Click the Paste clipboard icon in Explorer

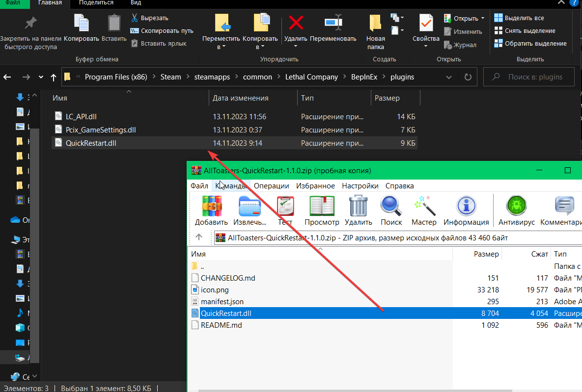[114, 23]
